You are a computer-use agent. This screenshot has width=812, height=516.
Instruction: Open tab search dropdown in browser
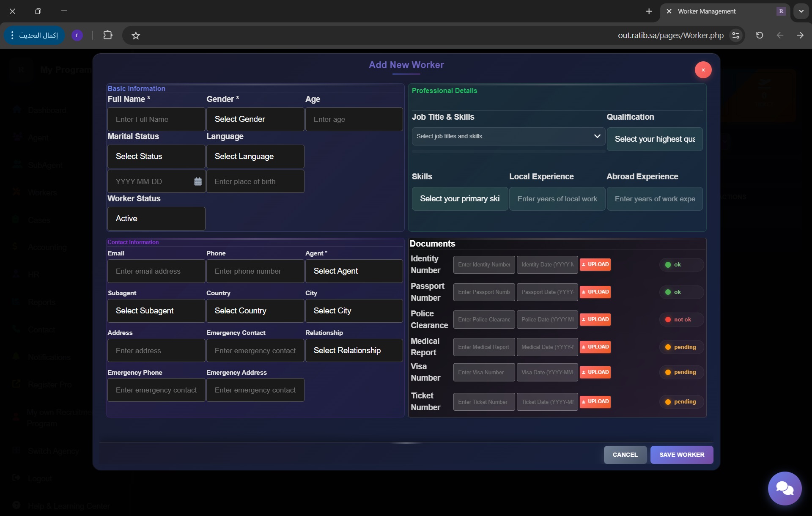801,11
